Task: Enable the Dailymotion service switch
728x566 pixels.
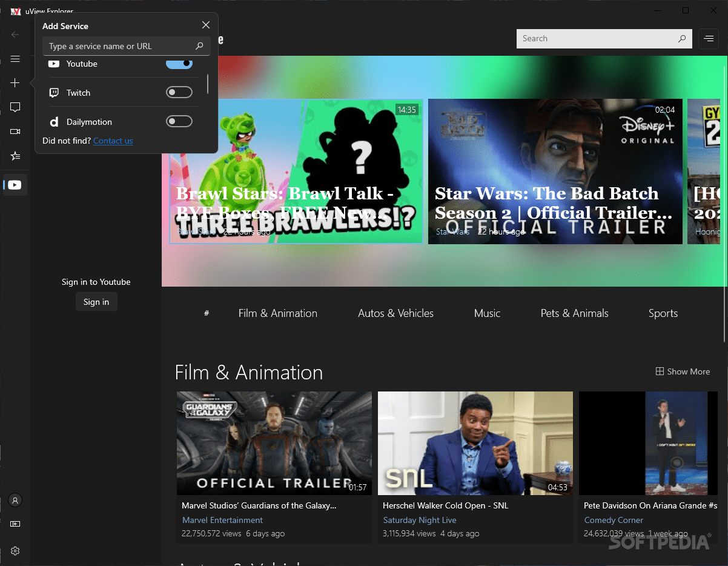Action: click(x=179, y=121)
